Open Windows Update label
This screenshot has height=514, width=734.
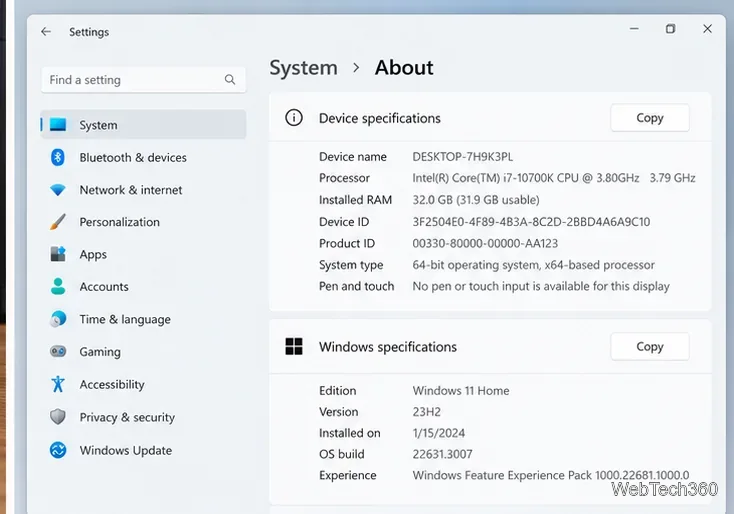(x=125, y=450)
